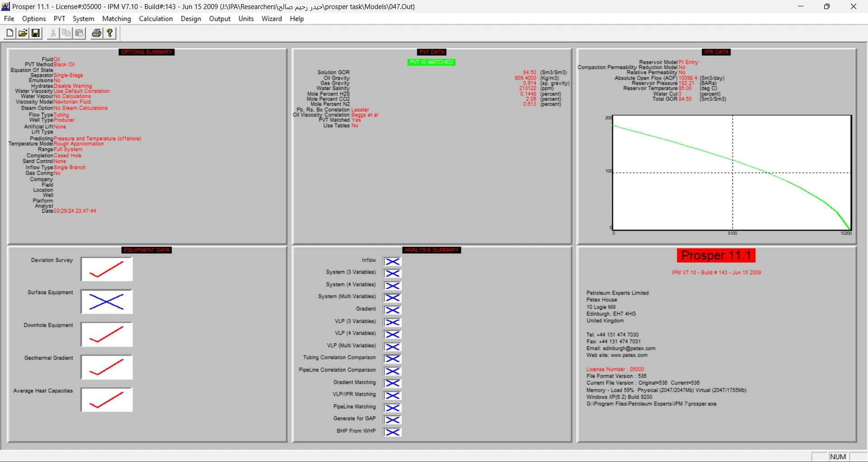
Task: Open the Deviation Survey status box
Action: click(x=107, y=269)
